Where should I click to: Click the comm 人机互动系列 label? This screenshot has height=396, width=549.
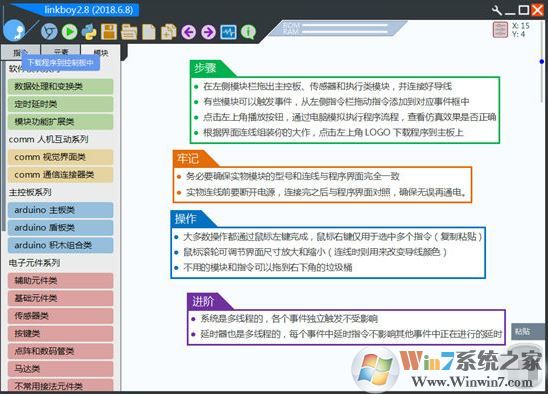click(x=48, y=139)
